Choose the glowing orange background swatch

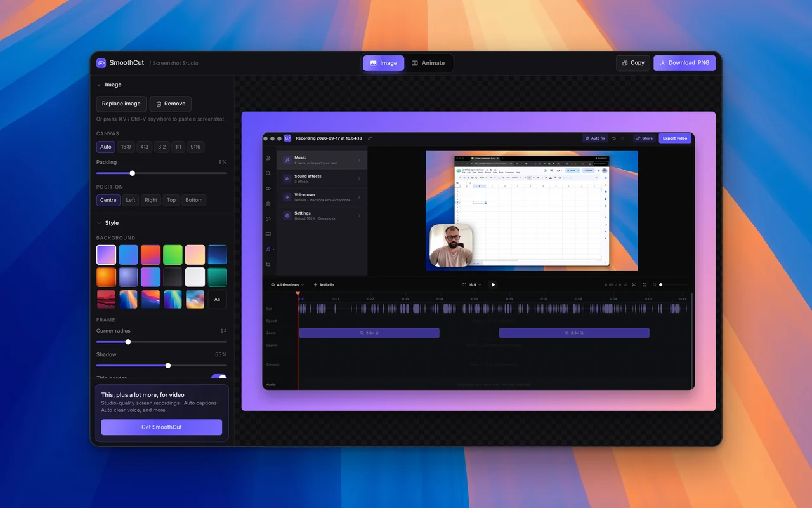pos(106,277)
